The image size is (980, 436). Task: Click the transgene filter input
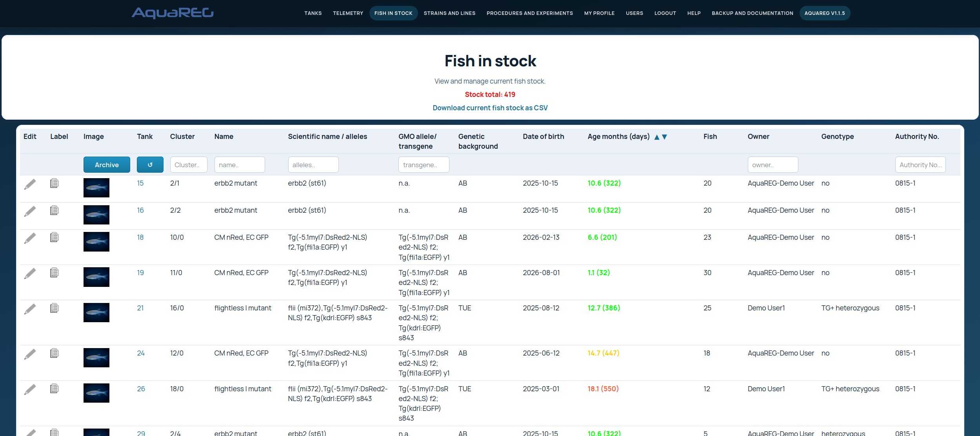(424, 165)
